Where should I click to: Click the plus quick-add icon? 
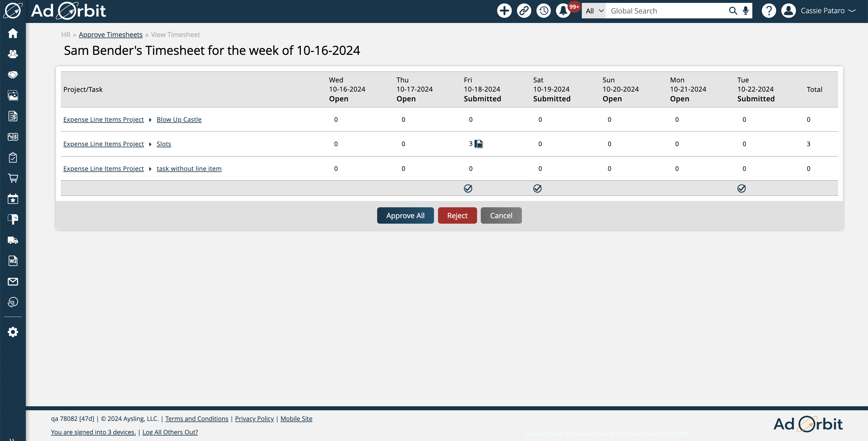click(x=504, y=11)
